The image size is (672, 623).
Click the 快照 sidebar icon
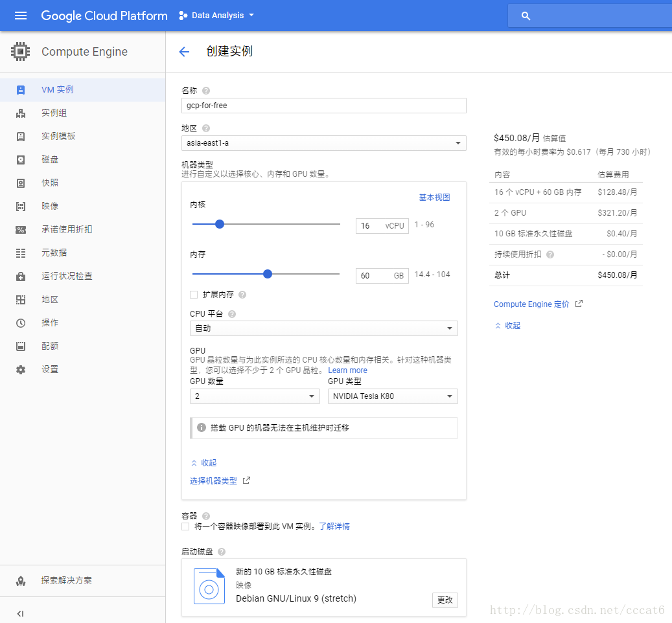pos(21,183)
